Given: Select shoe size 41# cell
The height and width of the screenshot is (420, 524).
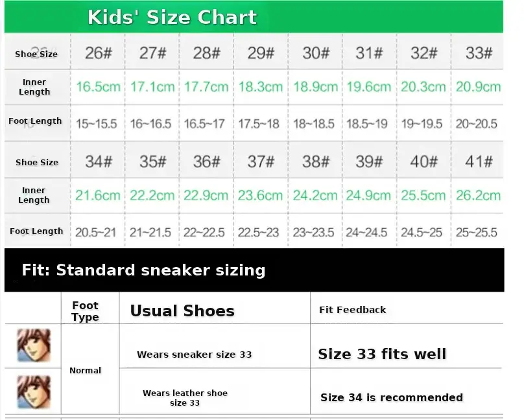Looking at the screenshot, I should [479, 161].
